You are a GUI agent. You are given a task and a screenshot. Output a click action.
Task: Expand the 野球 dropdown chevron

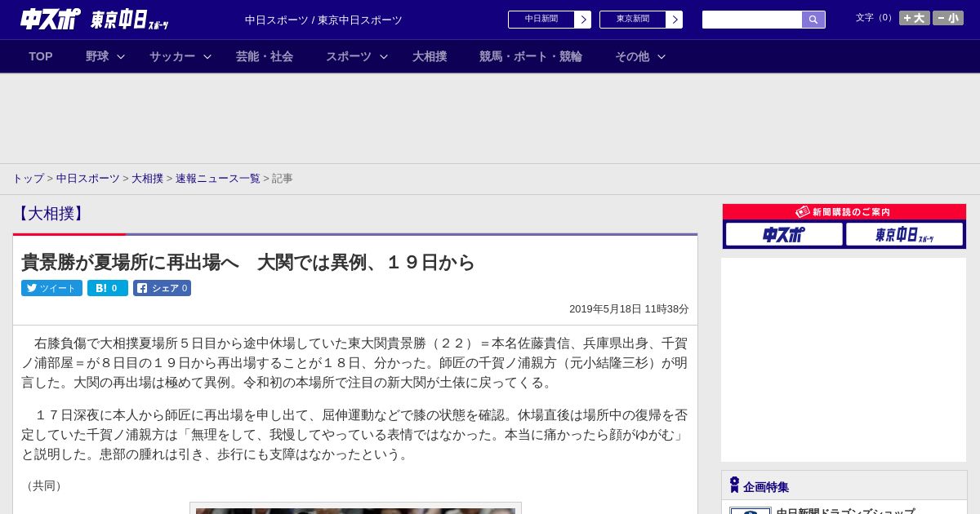pos(121,56)
